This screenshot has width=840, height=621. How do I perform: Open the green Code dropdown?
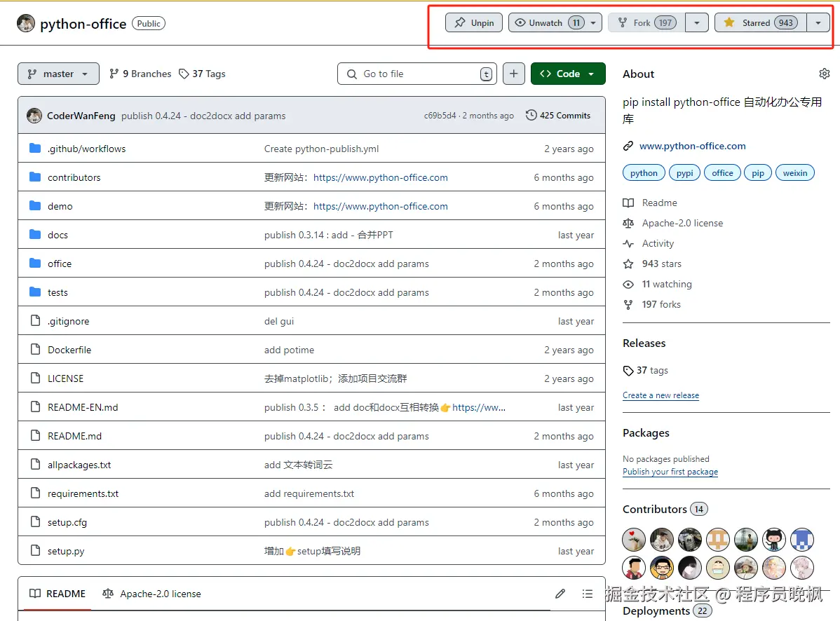(x=568, y=74)
